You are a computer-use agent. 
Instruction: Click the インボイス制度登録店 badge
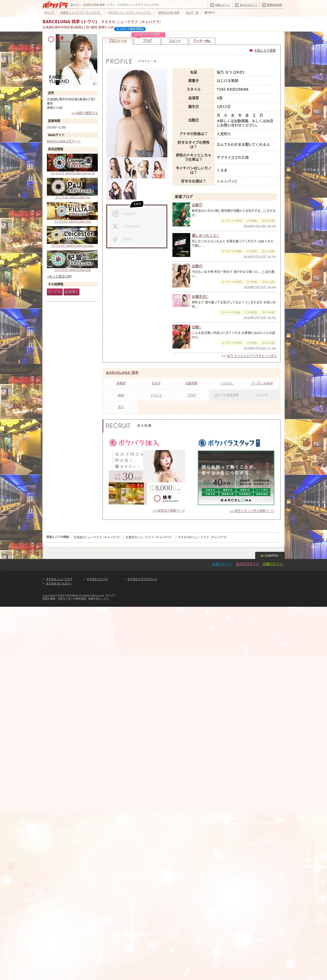click(x=130, y=29)
